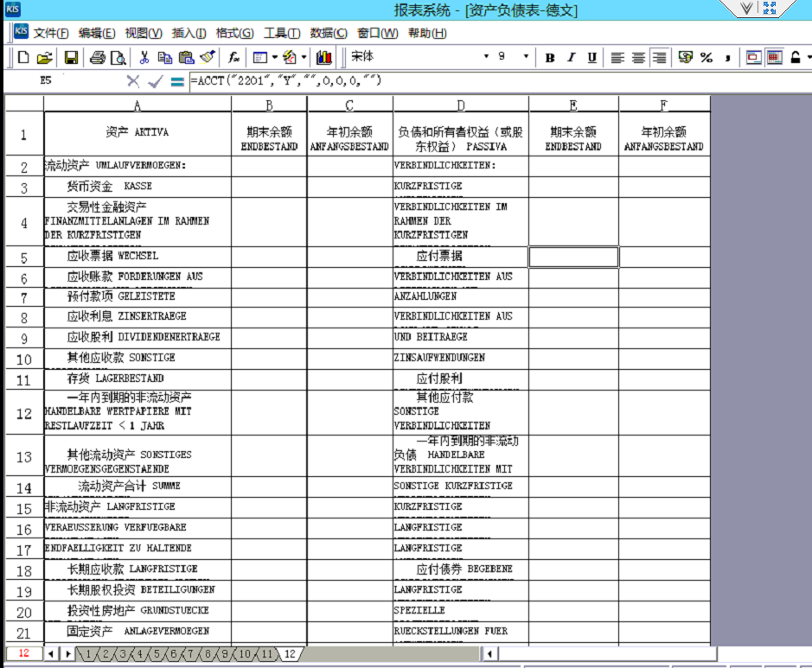Click the cell reference box showing E5
This screenshot has height=668, width=812.
45,80
